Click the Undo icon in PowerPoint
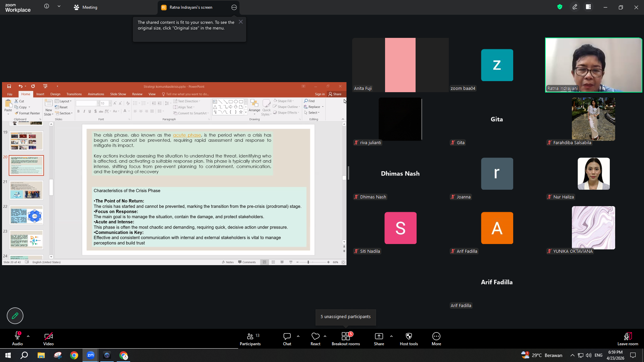This screenshot has height=362, width=644. point(20,86)
